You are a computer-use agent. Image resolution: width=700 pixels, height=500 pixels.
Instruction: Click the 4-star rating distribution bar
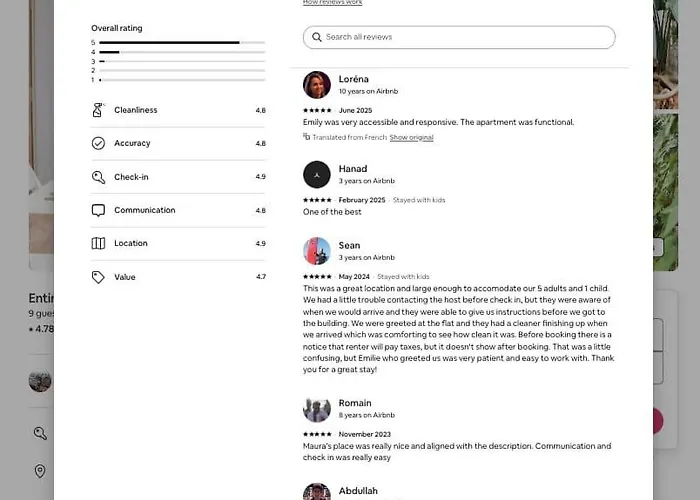pyautogui.click(x=182, y=52)
